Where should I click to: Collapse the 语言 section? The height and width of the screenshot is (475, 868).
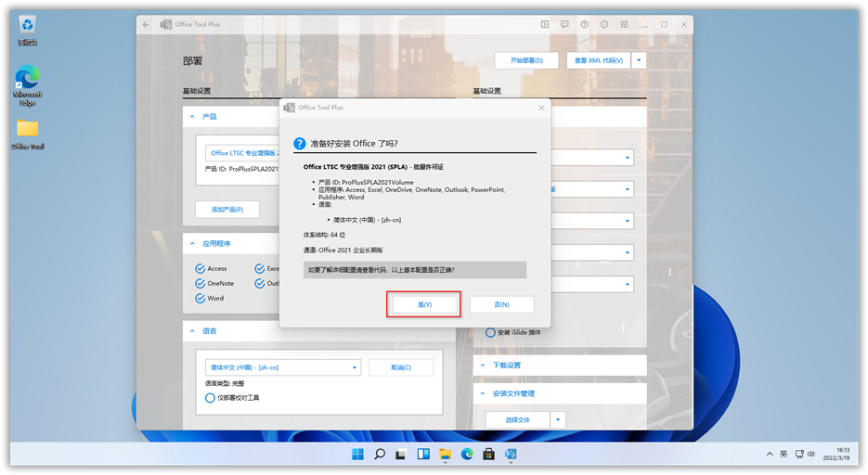[x=192, y=331]
